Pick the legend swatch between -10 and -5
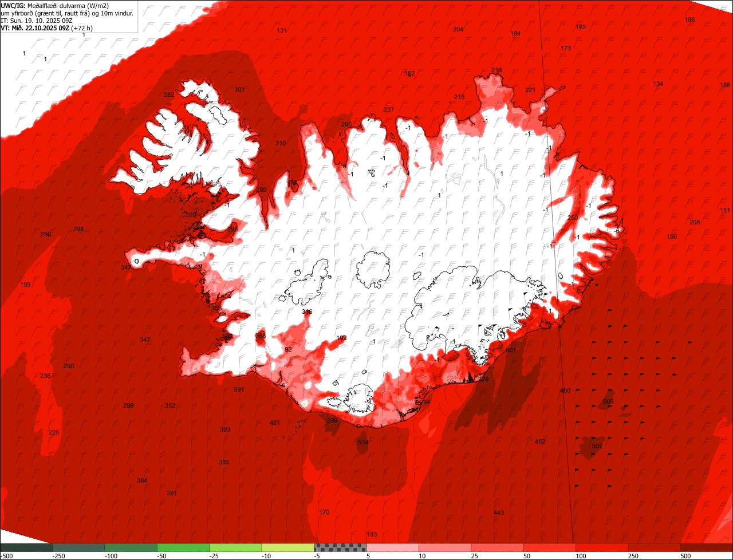The image size is (733, 560). coord(288,547)
